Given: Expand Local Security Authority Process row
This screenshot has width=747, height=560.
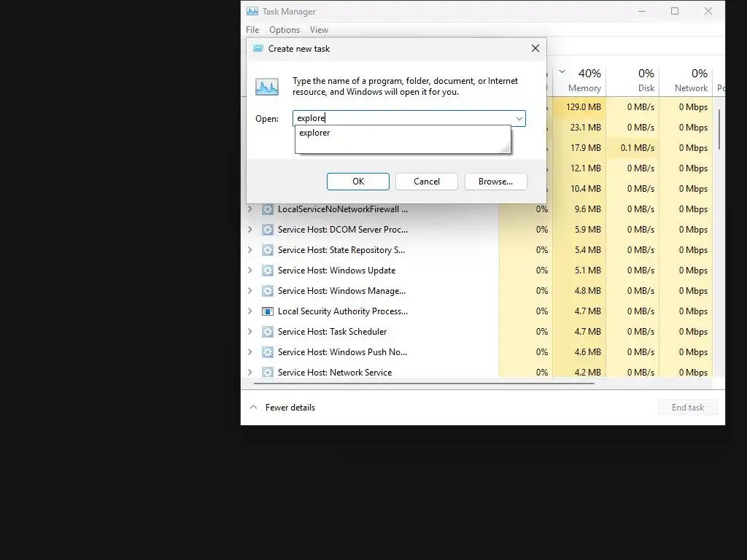Looking at the screenshot, I should click(x=249, y=311).
